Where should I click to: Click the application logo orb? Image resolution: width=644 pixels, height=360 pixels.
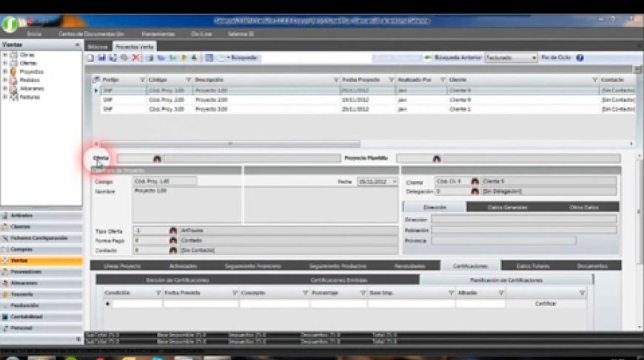[x=10, y=24]
